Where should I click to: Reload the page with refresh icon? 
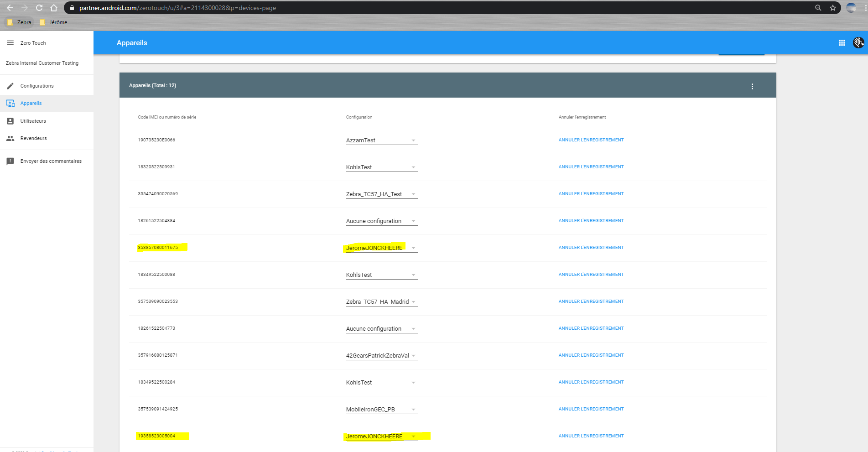[x=39, y=7]
